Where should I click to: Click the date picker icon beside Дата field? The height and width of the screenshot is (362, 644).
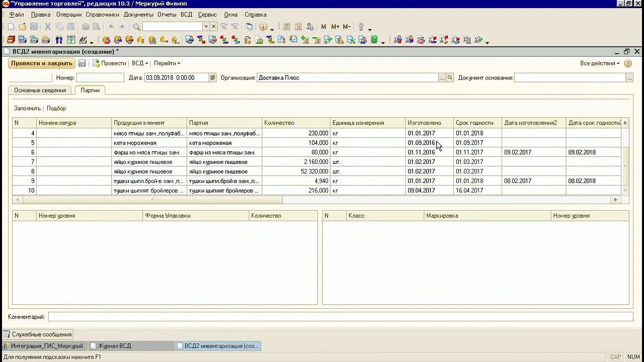213,78
